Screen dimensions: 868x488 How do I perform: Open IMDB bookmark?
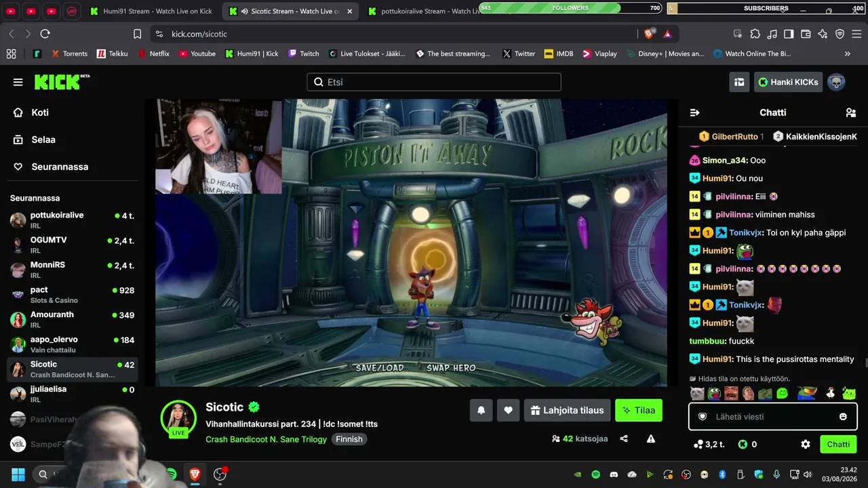(559, 54)
